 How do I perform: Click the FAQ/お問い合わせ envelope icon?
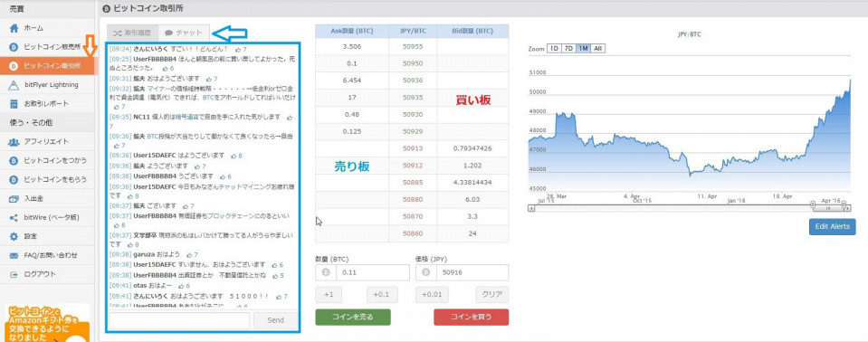(x=14, y=256)
